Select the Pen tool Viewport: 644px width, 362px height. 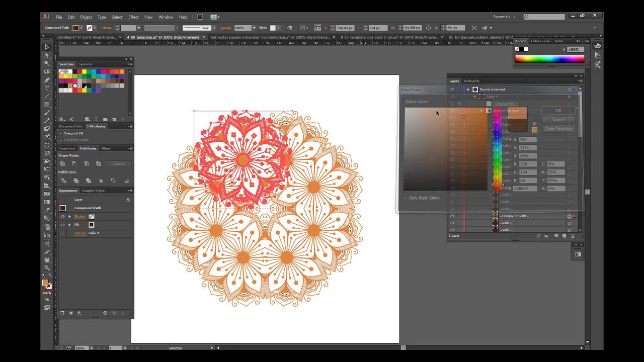click(x=47, y=80)
